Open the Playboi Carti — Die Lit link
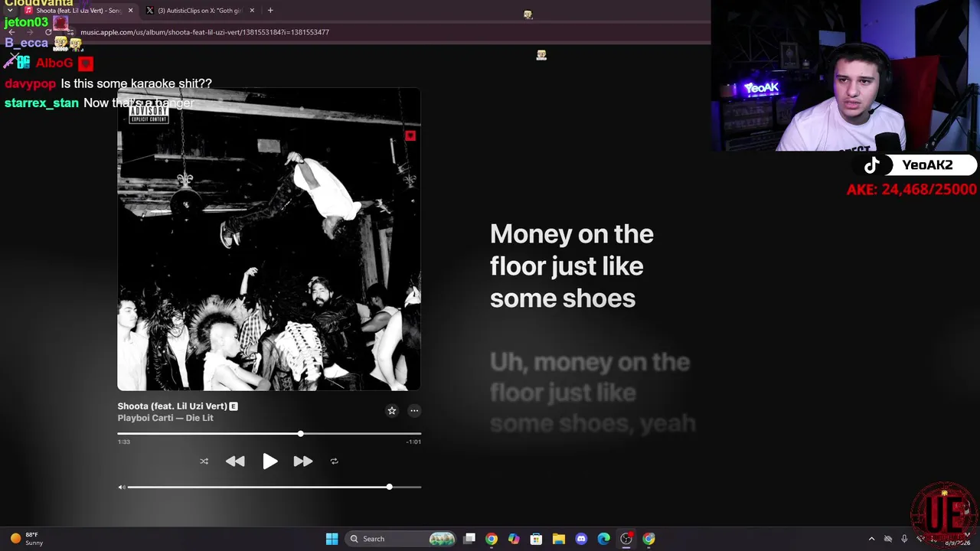 165,418
